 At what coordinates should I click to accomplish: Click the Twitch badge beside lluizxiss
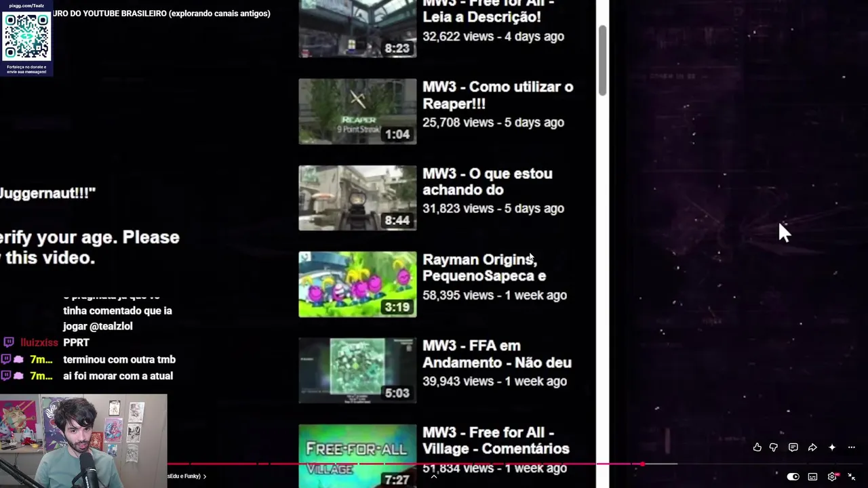9,343
